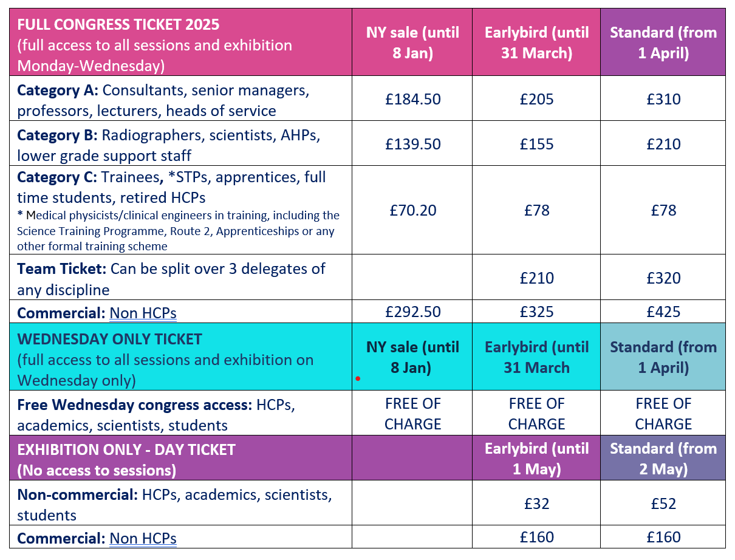The height and width of the screenshot is (560, 735).
Task: Select the Category C NY sale price £70.20
Action: pos(413,210)
